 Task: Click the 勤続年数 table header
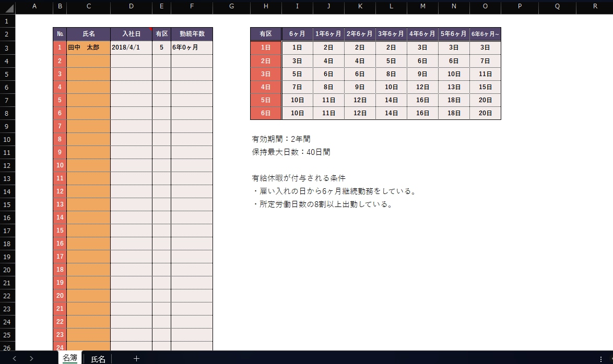coord(192,34)
